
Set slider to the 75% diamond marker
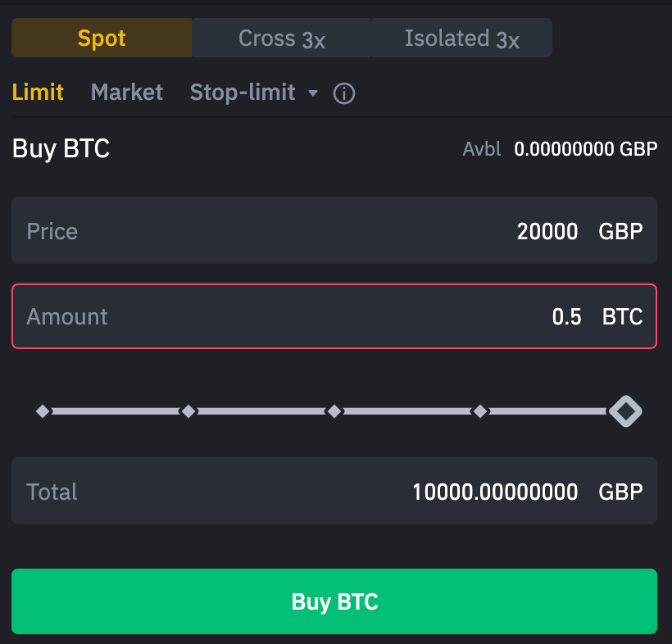(x=480, y=411)
